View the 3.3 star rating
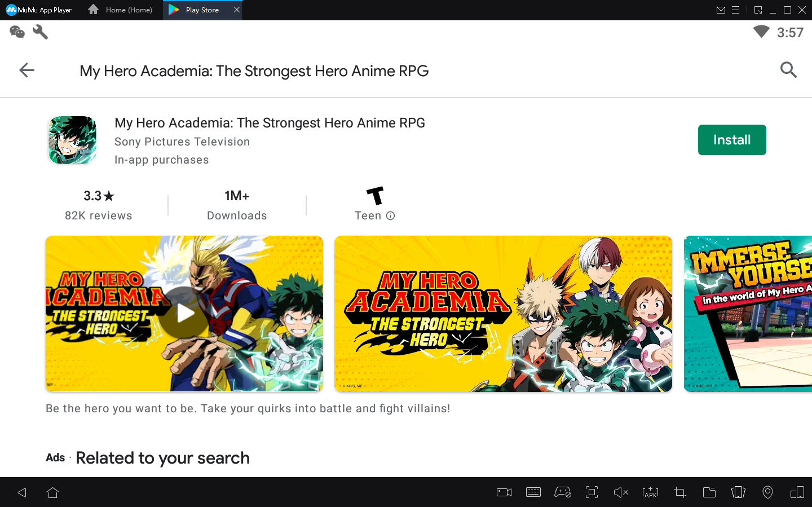 click(99, 196)
